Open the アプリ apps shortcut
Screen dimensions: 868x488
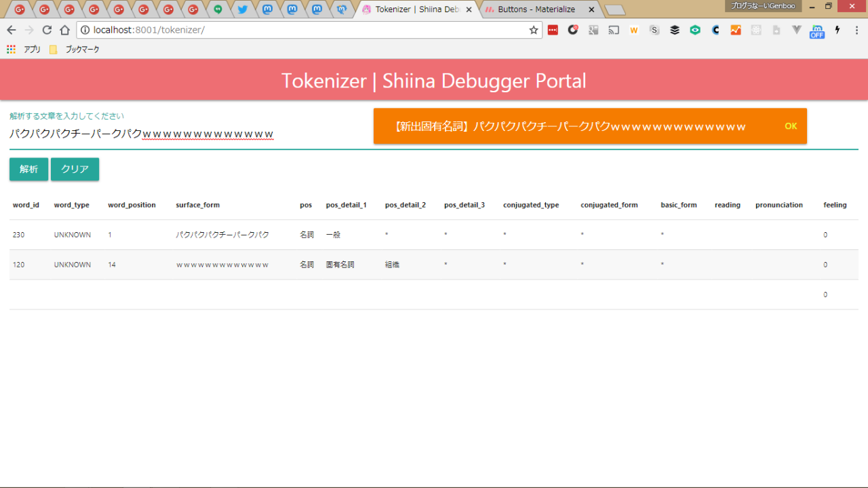coord(24,50)
